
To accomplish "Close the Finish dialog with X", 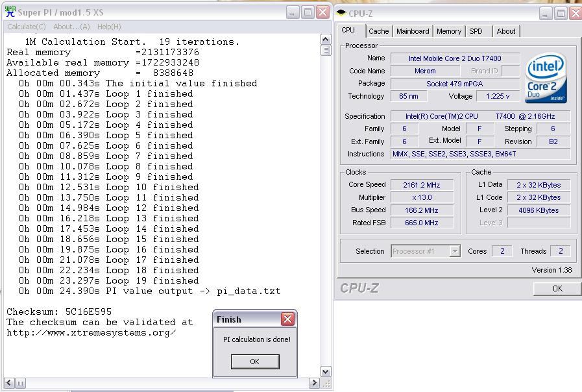I will tap(287, 319).
